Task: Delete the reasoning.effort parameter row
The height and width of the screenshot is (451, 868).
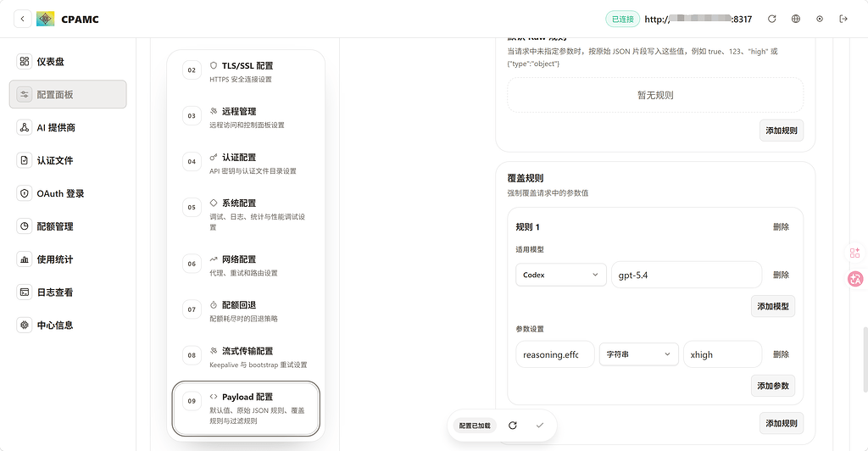Action: point(781,354)
